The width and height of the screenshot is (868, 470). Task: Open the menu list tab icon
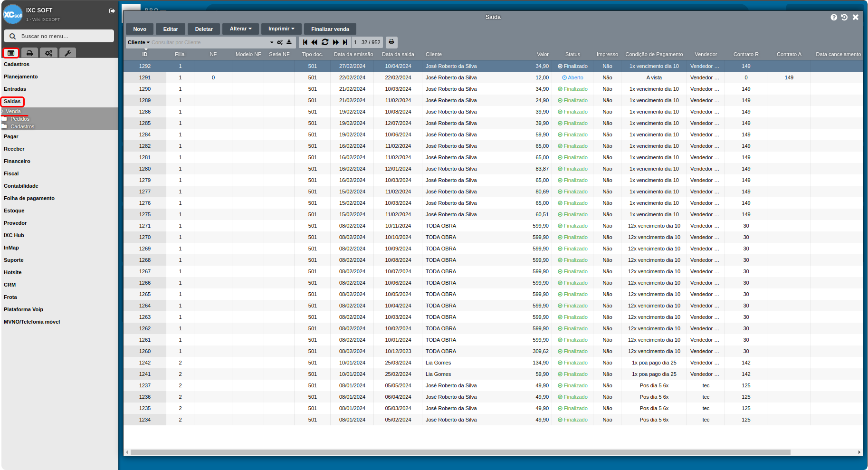[x=11, y=53]
